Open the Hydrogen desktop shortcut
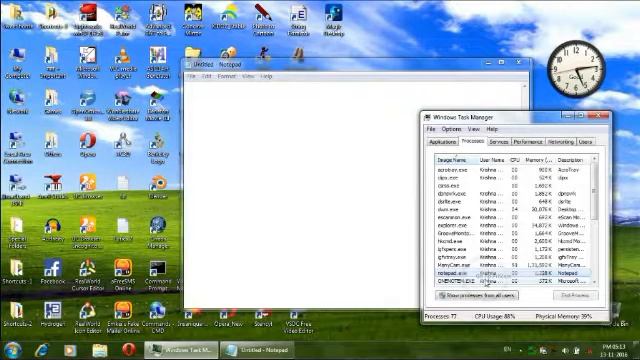Screen dimensions: 640x360 53,314
